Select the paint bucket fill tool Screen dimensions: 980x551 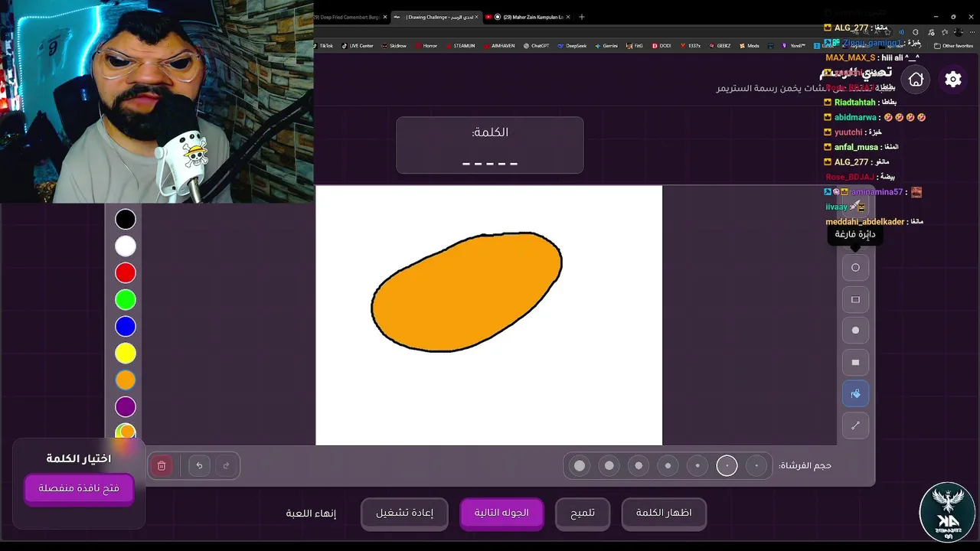coord(855,393)
